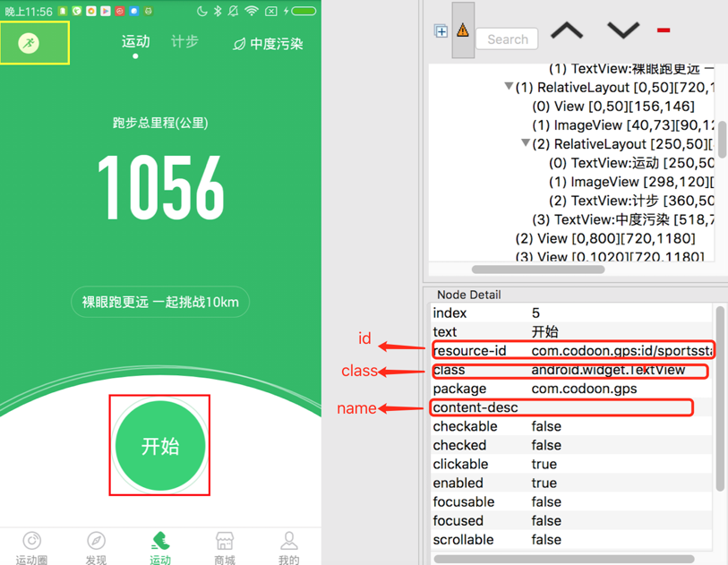
Task: Select the focusable false row
Action: pos(571,501)
